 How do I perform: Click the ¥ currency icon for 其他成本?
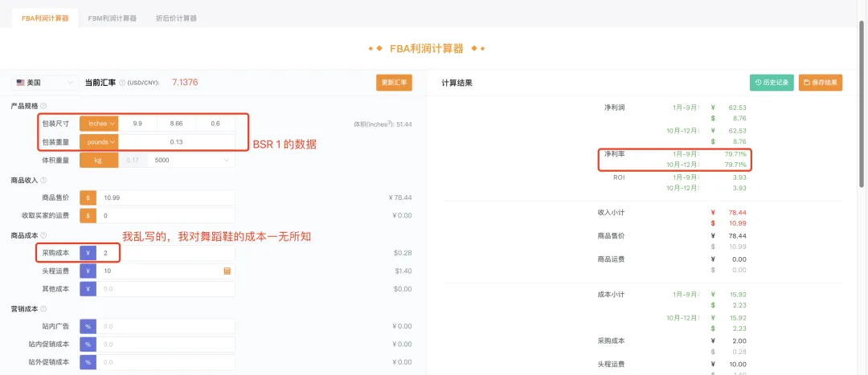pyautogui.click(x=88, y=289)
